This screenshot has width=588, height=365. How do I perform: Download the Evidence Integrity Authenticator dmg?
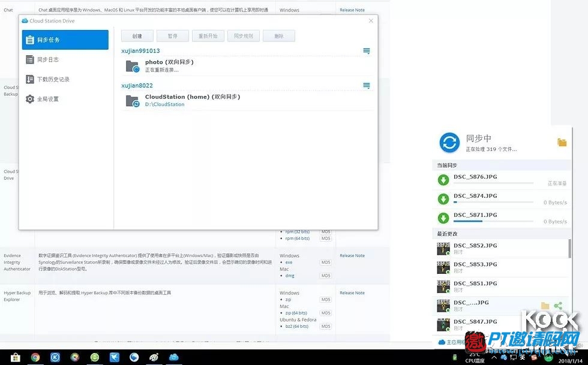(290, 276)
